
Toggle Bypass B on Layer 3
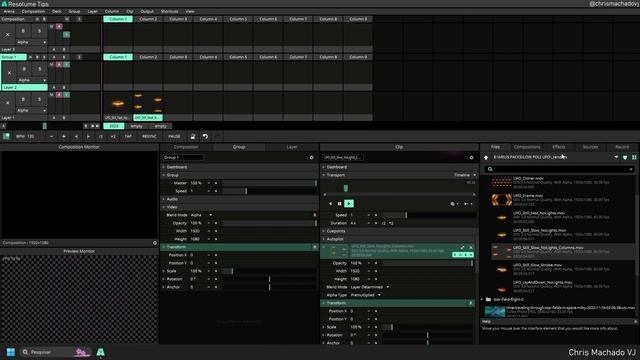click(x=23, y=31)
